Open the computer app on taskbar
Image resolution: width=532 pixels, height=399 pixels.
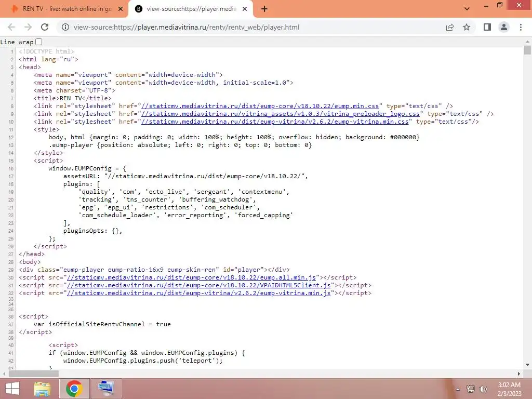click(x=107, y=389)
